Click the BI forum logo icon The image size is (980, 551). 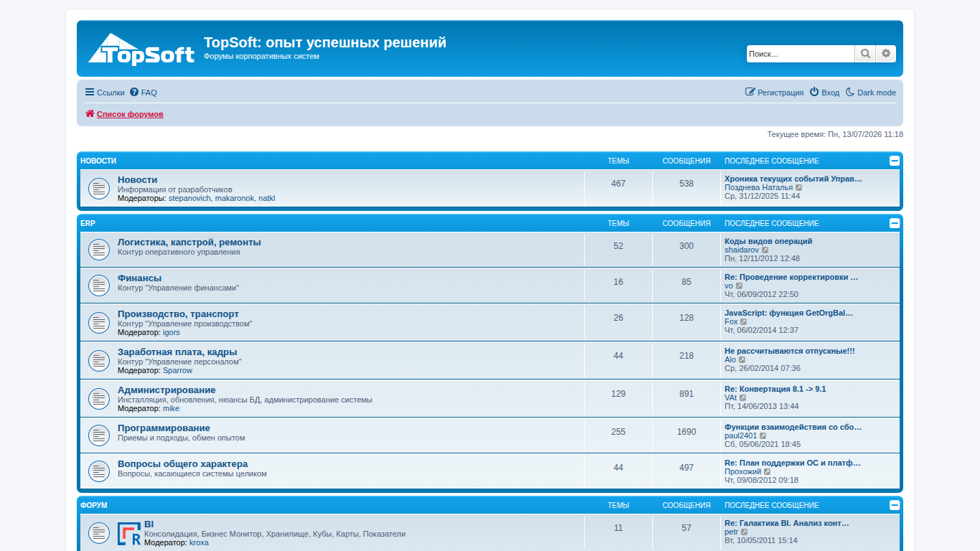click(x=129, y=534)
